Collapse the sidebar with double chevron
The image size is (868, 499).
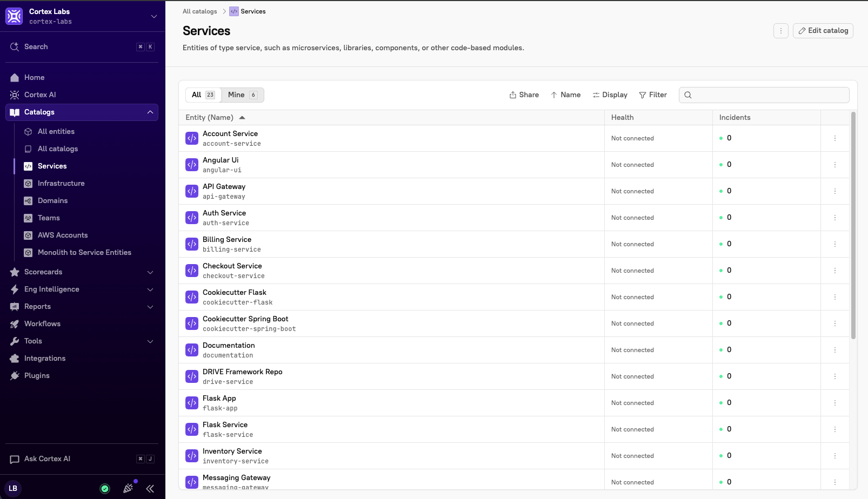coord(150,489)
